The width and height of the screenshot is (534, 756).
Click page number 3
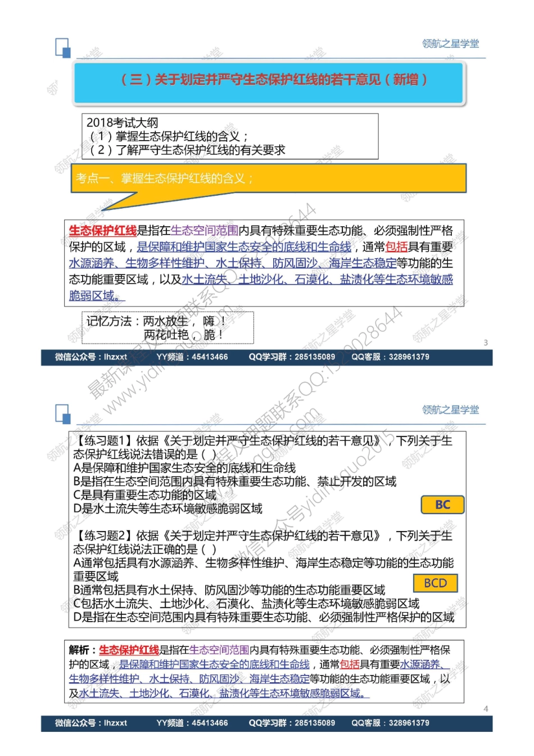point(486,343)
